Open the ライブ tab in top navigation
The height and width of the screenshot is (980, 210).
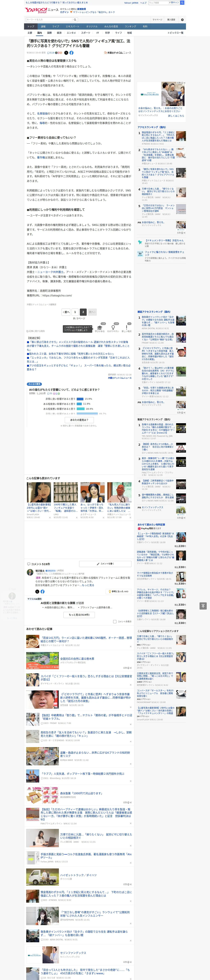(x=56, y=27)
